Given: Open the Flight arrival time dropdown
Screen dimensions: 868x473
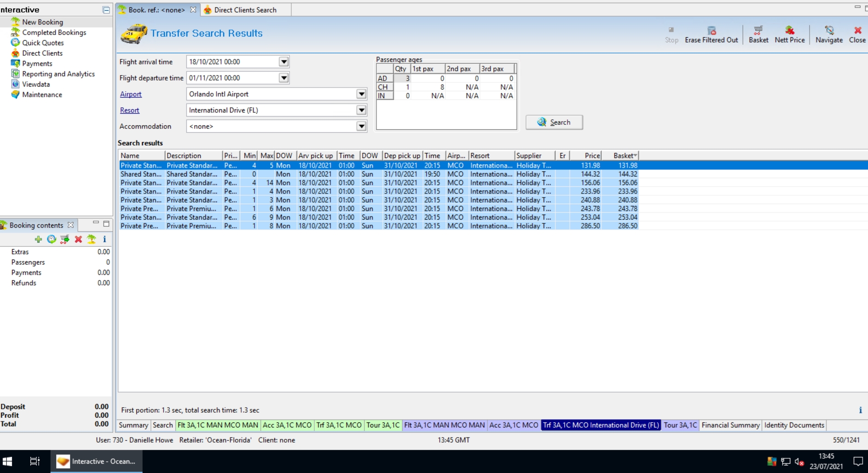Looking at the screenshot, I should [284, 62].
